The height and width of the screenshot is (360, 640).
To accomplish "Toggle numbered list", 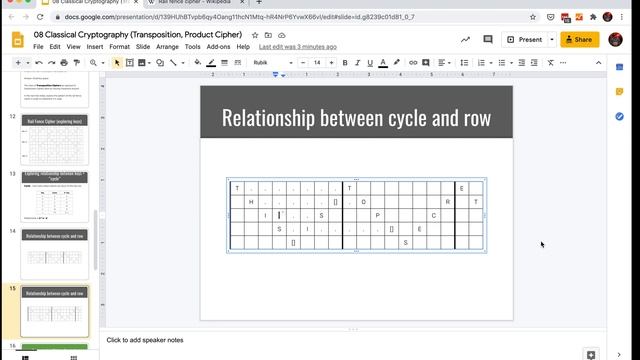I will (x=481, y=63).
